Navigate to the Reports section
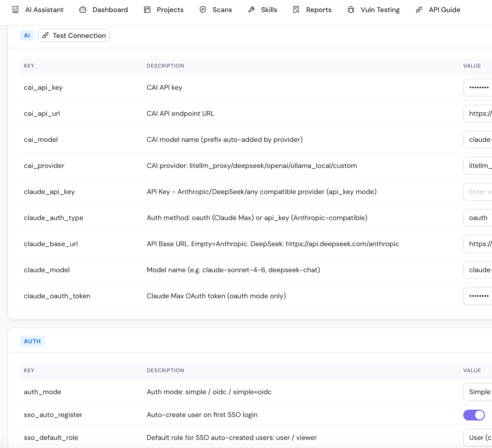 319,10
